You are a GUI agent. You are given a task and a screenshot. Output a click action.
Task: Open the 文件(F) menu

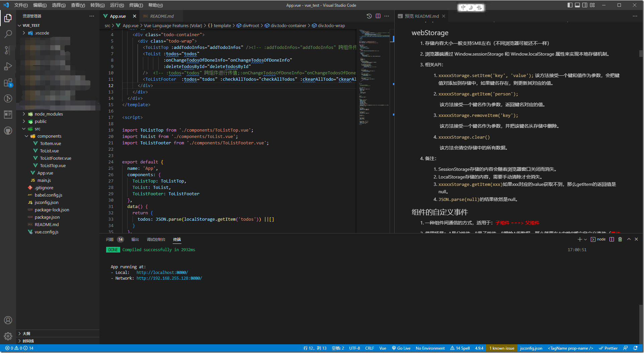pos(21,5)
